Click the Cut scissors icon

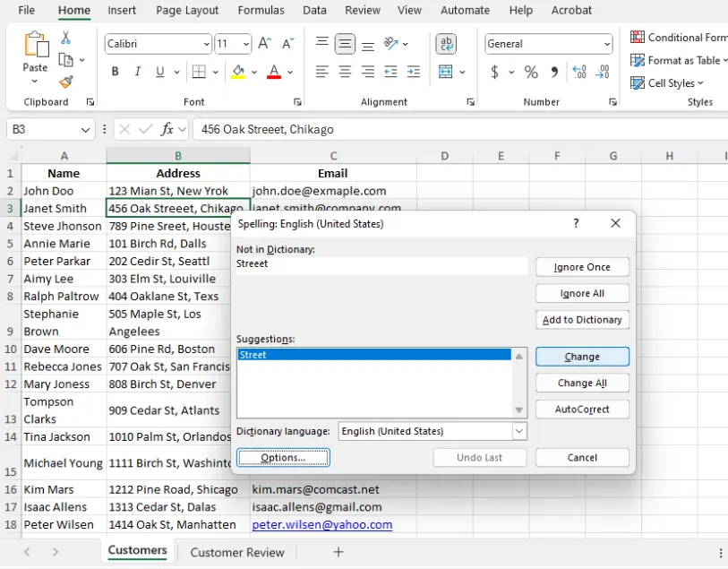[x=66, y=38]
